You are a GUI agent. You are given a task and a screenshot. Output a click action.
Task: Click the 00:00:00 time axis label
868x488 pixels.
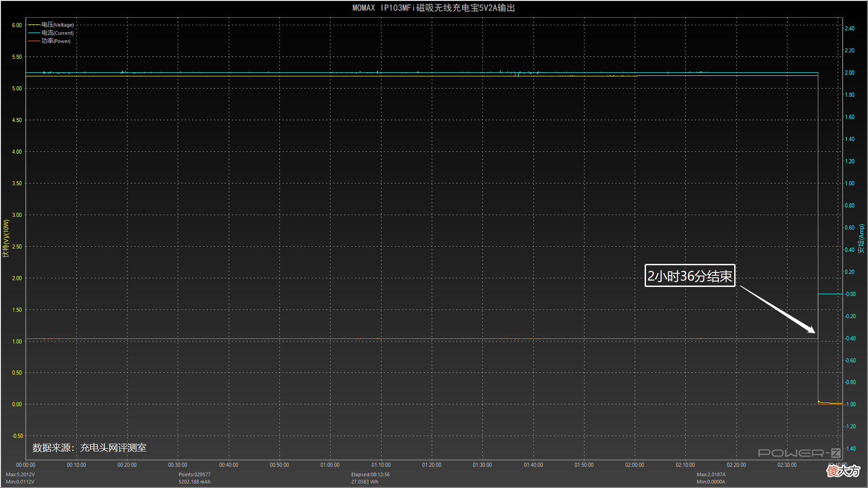[26, 465]
